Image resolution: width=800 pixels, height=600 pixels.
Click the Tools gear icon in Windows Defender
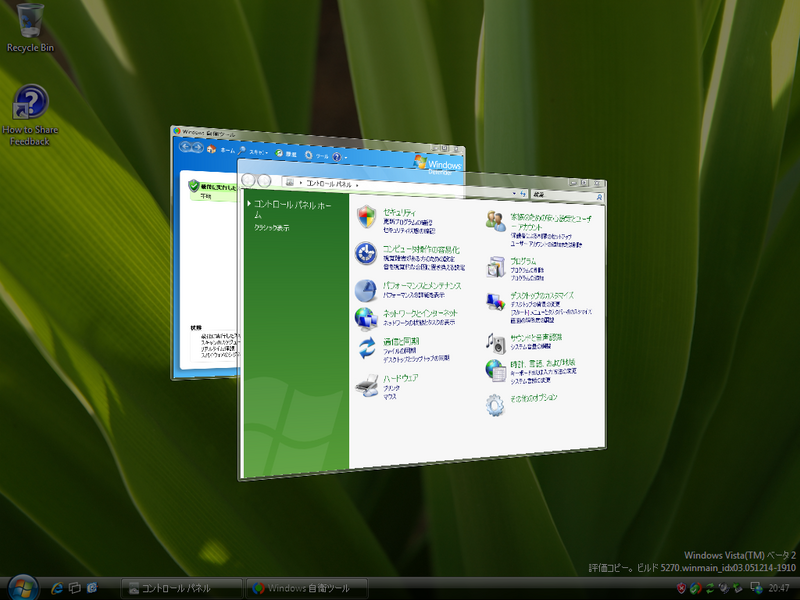click(309, 155)
